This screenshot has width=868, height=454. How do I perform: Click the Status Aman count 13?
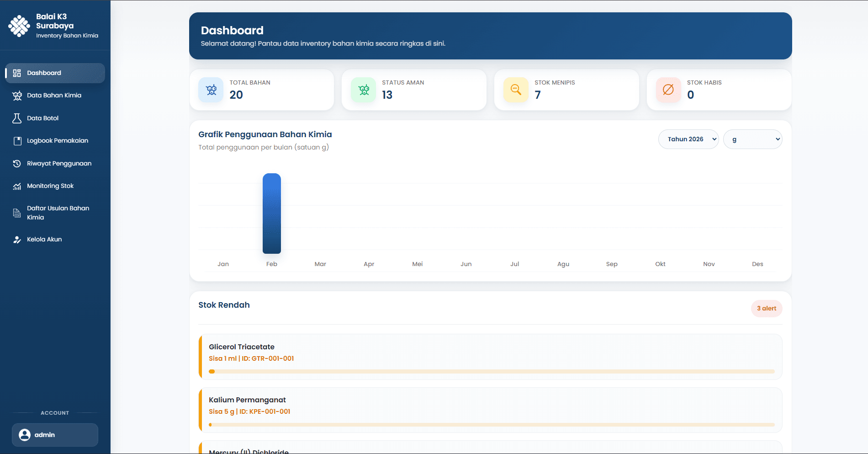click(x=387, y=95)
